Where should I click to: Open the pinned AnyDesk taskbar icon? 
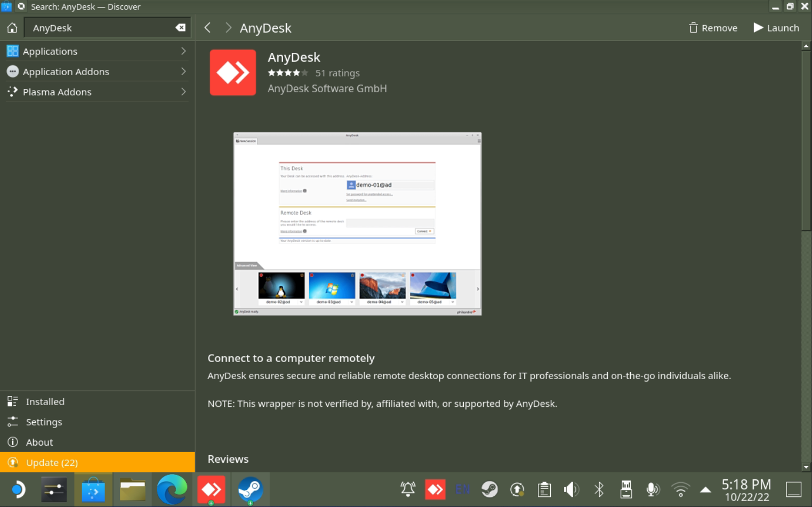[211, 489]
